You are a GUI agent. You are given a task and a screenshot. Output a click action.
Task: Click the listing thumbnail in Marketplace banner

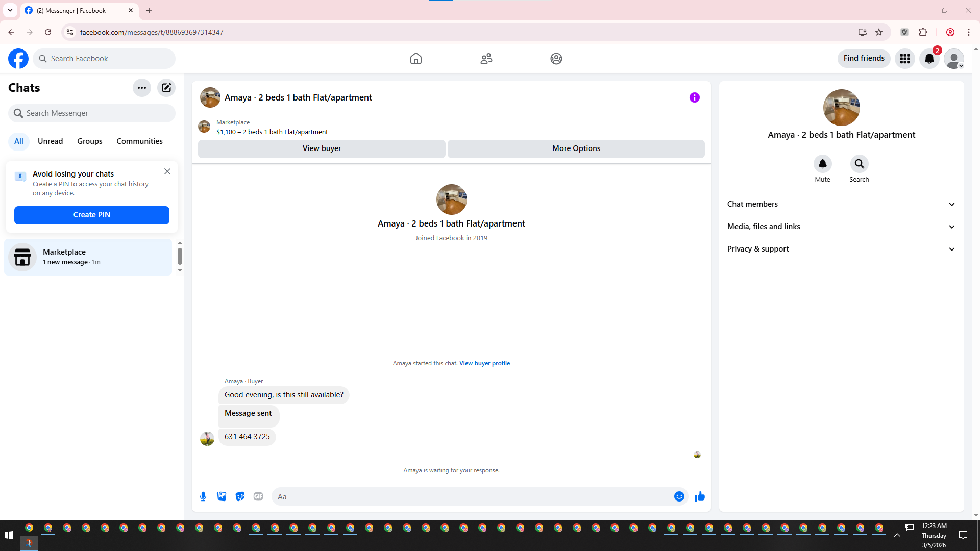(204, 127)
